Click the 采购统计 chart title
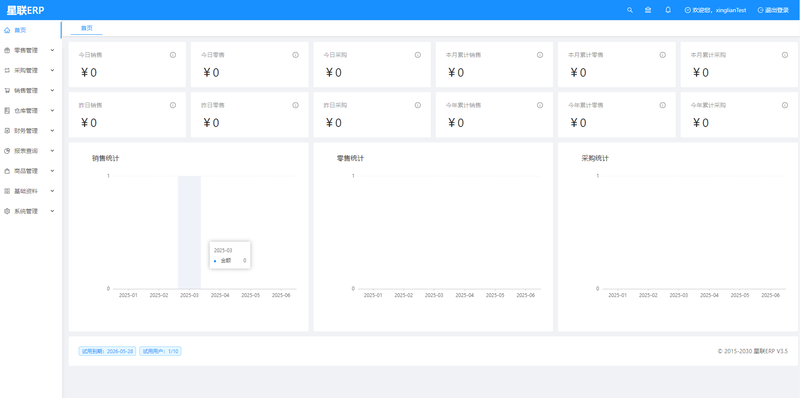This screenshot has height=398, width=800. coord(595,158)
